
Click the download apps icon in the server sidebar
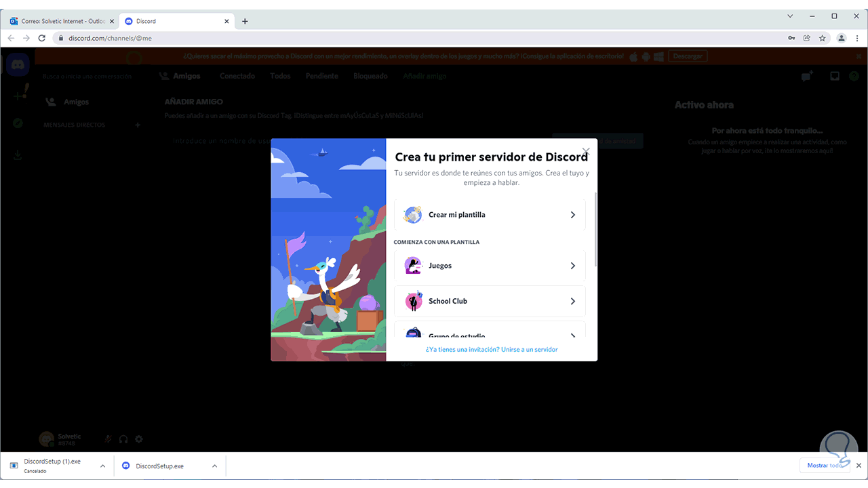[18, 155]
